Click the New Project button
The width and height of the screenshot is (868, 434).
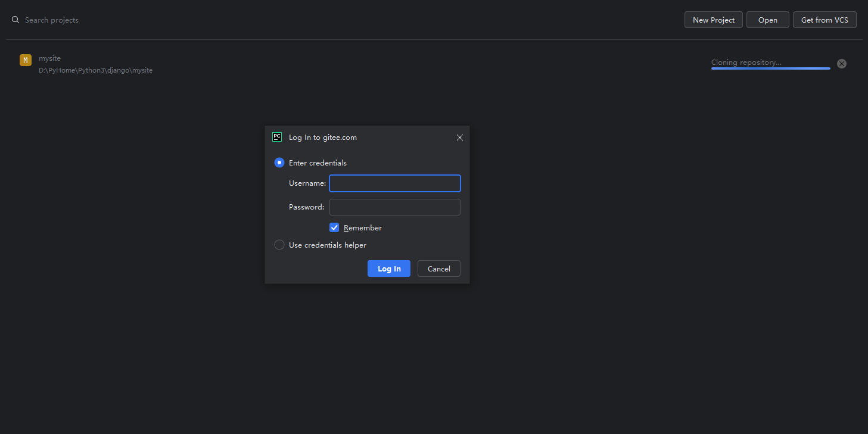pyautogui.click(x=714, y=20)
